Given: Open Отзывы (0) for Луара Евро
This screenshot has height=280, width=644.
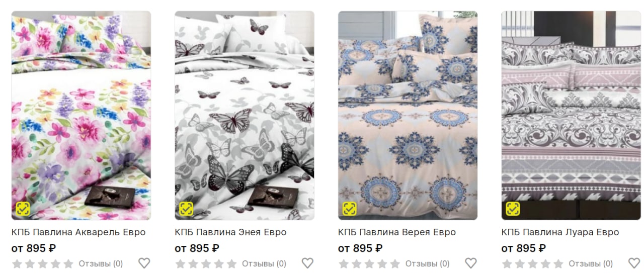Looking at the screenshot, I should tap(591, 263).
